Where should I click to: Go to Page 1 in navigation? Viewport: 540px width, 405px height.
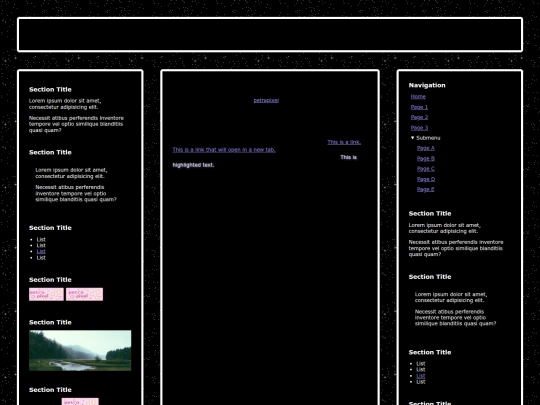click(x=419, y=107)
